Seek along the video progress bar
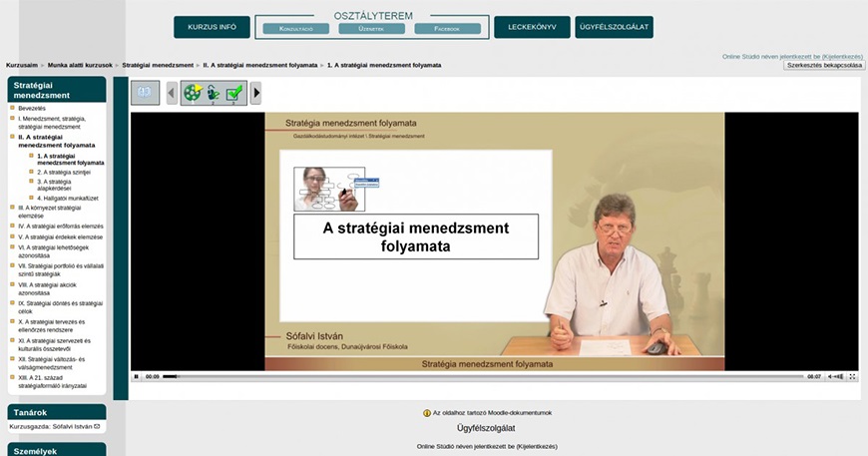The image size is (868, 456). tap(483, 376)
